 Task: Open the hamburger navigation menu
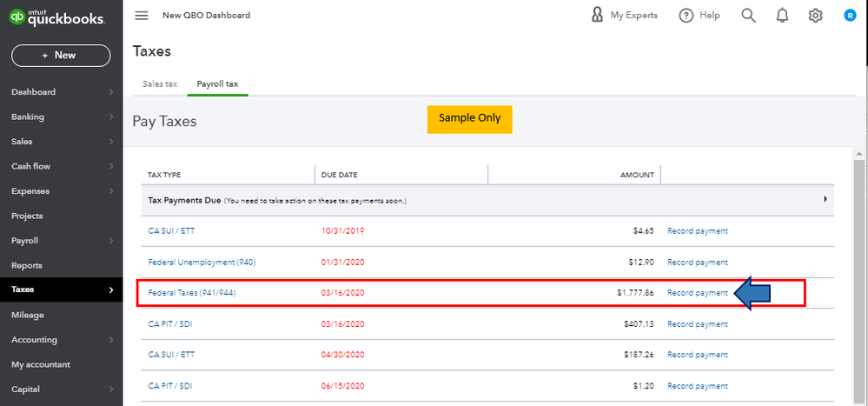pyautogui.click(x=142, y=16)
